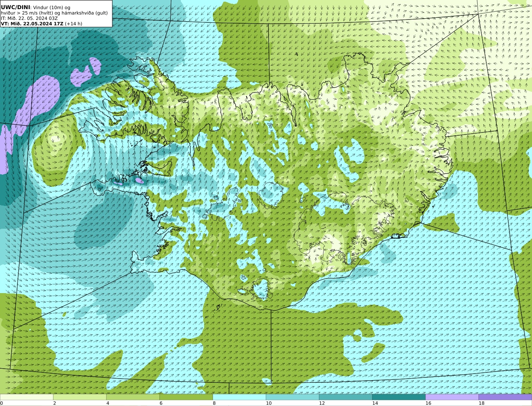Click the 16–18 m/s light purple legend swatch
This screenshot has height=406, width=532.
click(x=452, y=397)
